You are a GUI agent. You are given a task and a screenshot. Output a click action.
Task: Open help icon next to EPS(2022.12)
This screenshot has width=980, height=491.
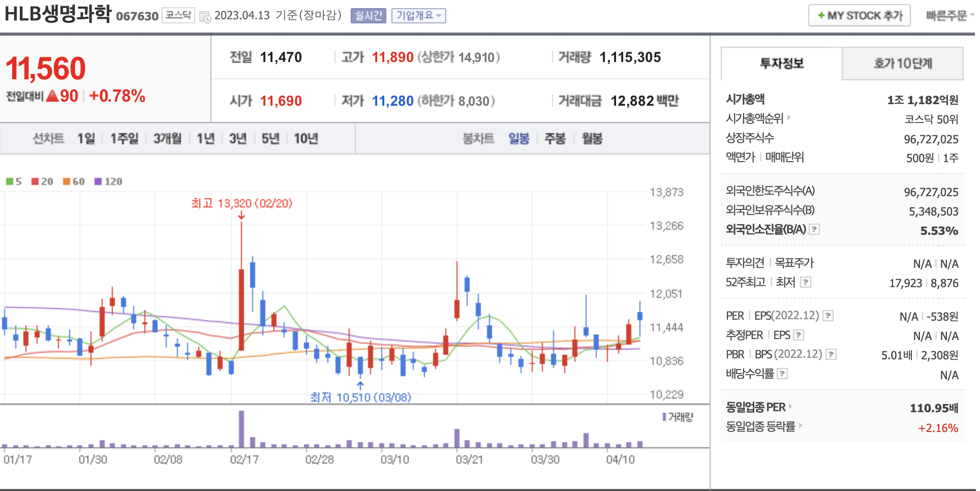(828, 316)
